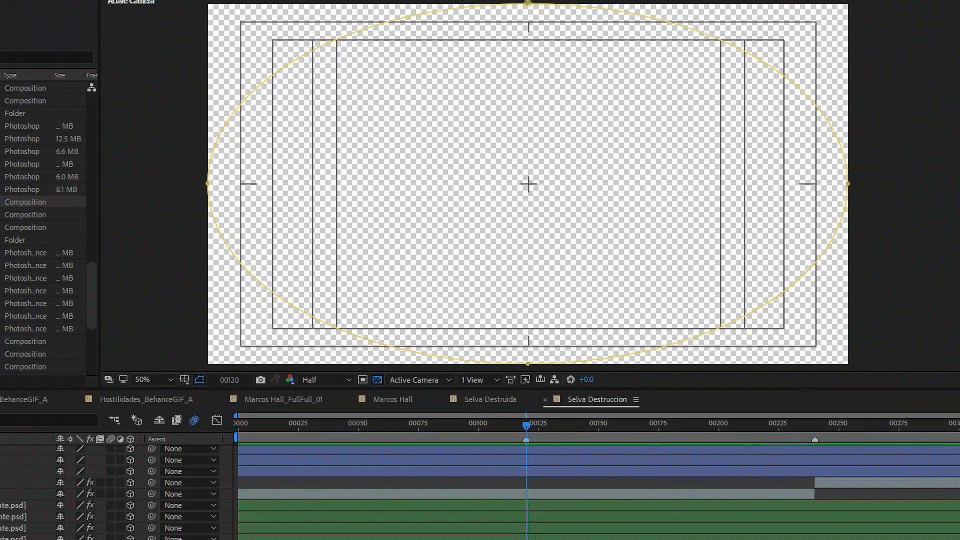Click the Quality column header icon
Screen dimensions: 960x540
point(80,439)
